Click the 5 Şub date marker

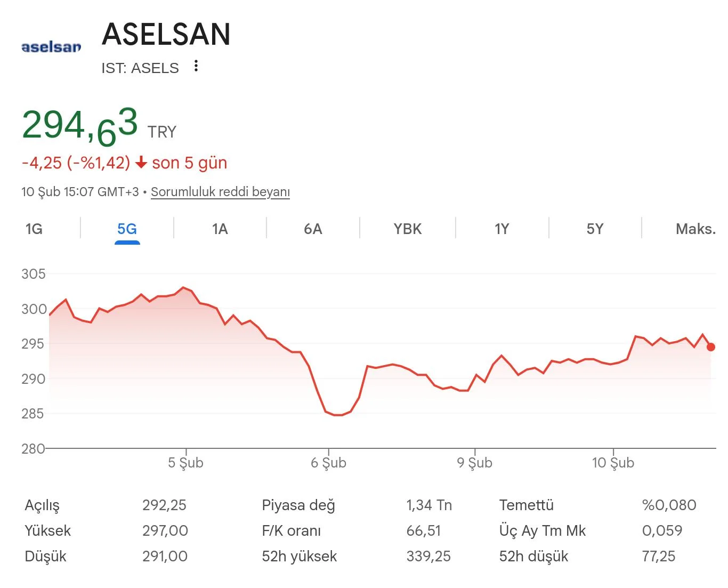(185, 462)
